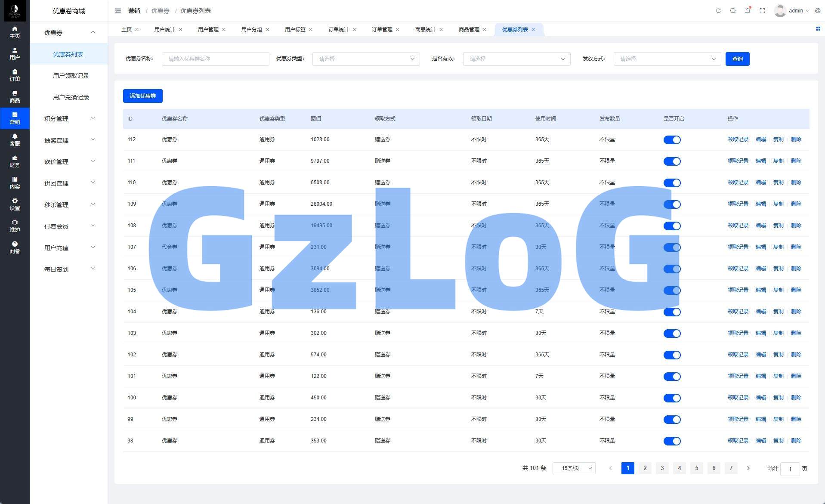Click the 优惠券名称 input field
825x504 pixels.
[x=215, y=59]
